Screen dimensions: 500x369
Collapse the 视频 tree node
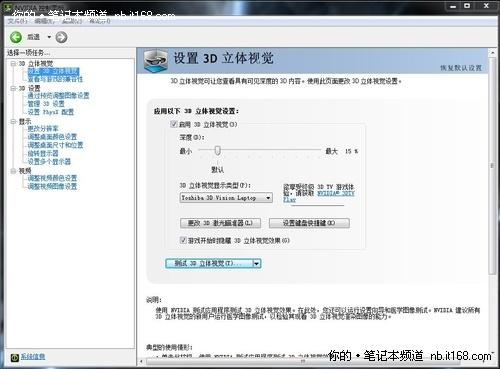click(x=13, y=171)
